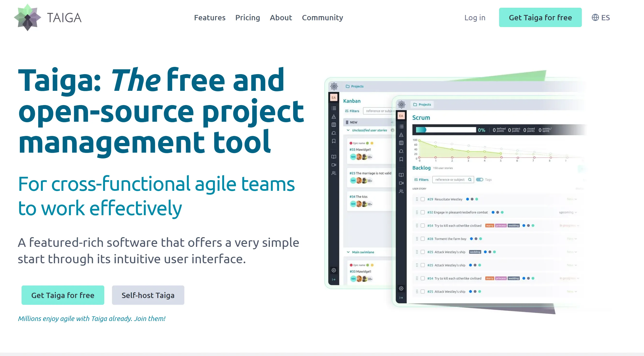Open the Features menu item
Image resolution: width=644 pixels, height=356 pixels.
point(210,17)
